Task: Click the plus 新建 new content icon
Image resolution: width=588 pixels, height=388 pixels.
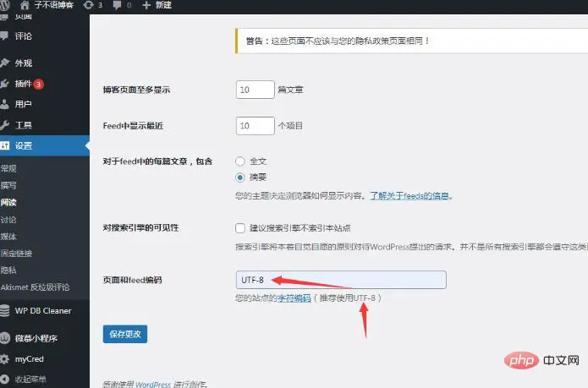Action: click(146, 5)
